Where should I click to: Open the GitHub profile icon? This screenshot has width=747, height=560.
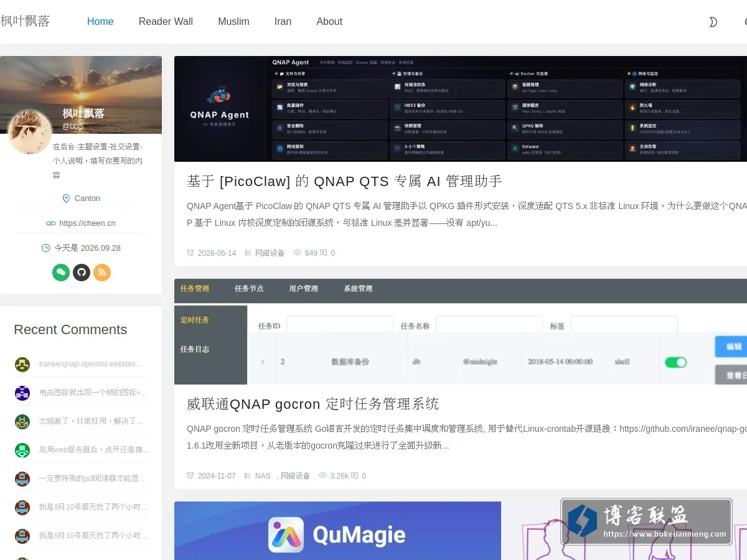[x=82, y=273]
